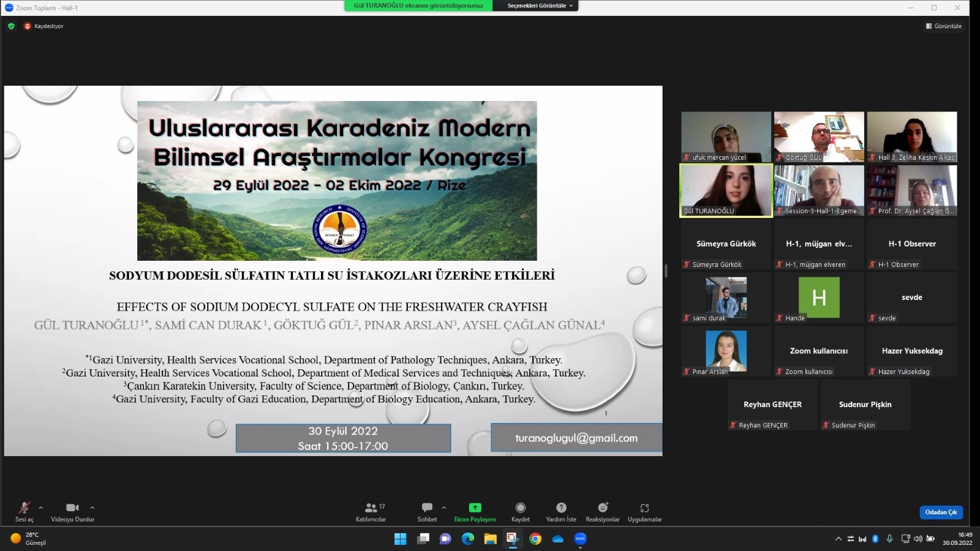Click 'Gül TURANOĞLU ekranını görüntülüyorsunuz' green banner
Screen dimensions: 980x551
[x=418, y=6]
